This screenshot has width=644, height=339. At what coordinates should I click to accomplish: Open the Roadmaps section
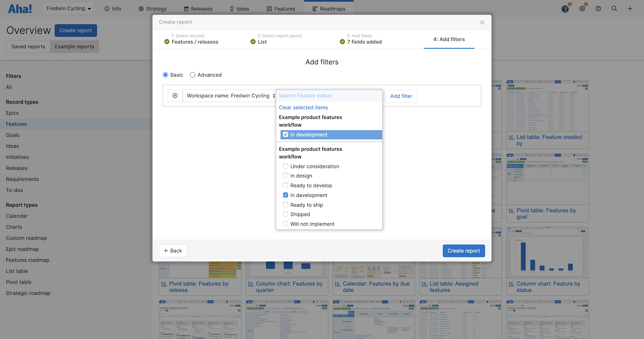[329, 9]
